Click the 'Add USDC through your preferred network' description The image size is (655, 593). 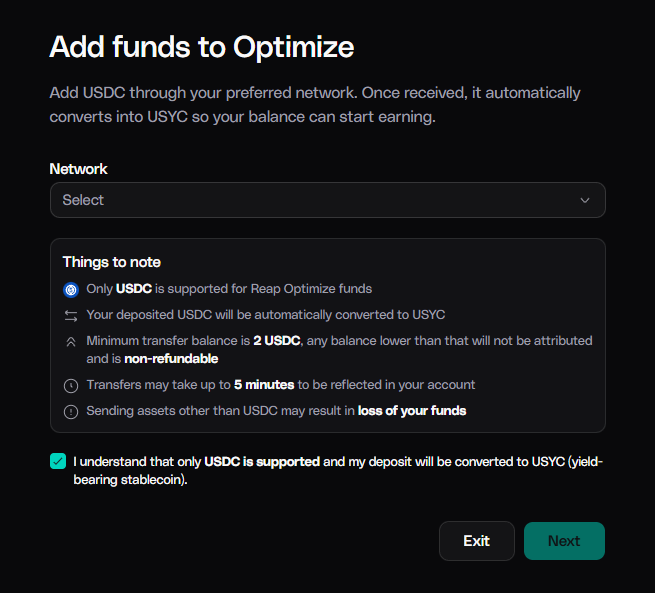pyautogui.click(x=315, y=105)
